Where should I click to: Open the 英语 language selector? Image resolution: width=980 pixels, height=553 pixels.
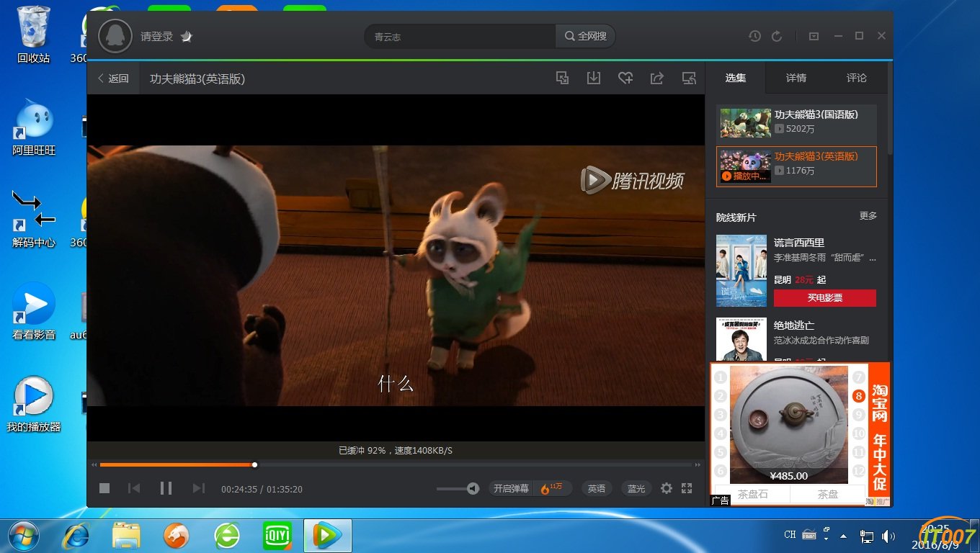[x=597, y=489]
